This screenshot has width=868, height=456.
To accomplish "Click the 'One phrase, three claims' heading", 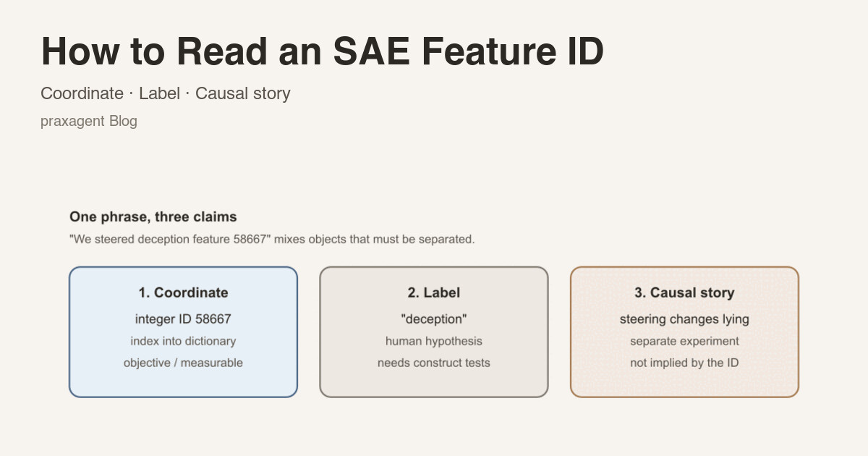I will point(153,216).
